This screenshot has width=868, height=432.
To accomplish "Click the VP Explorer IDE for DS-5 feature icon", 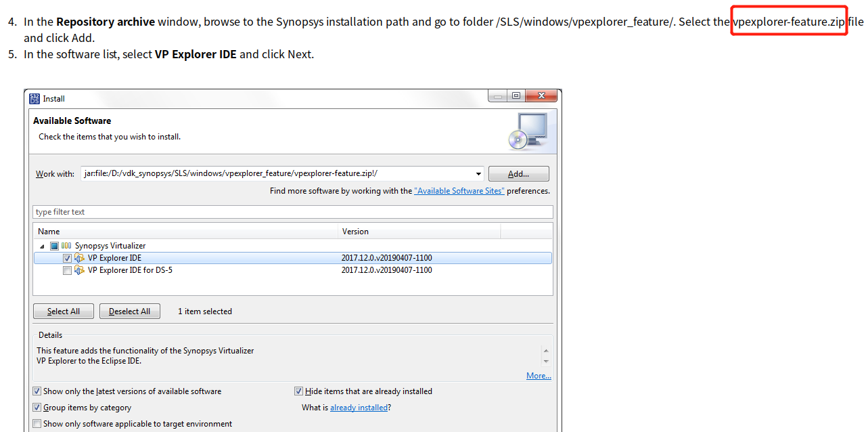I will (x=79, y=270).
